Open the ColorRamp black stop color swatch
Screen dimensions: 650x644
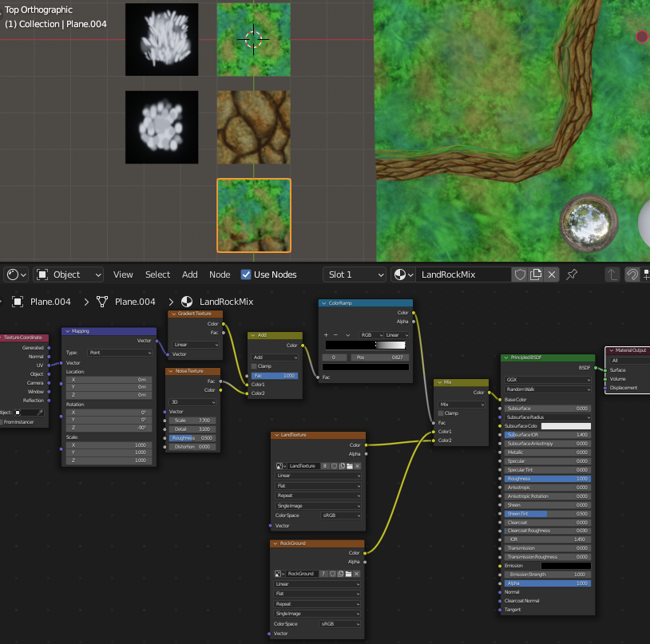coord(366,367)
